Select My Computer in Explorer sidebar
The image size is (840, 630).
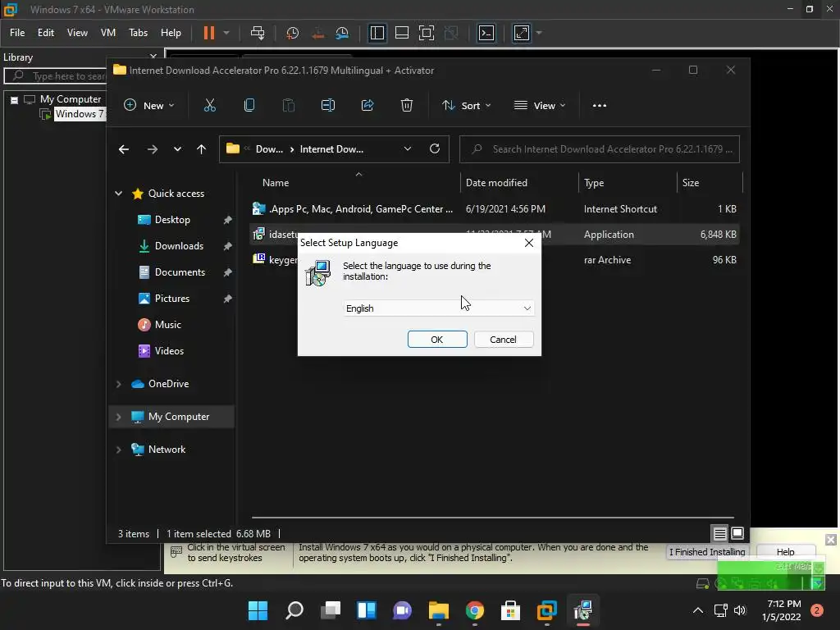coord(172,417)
